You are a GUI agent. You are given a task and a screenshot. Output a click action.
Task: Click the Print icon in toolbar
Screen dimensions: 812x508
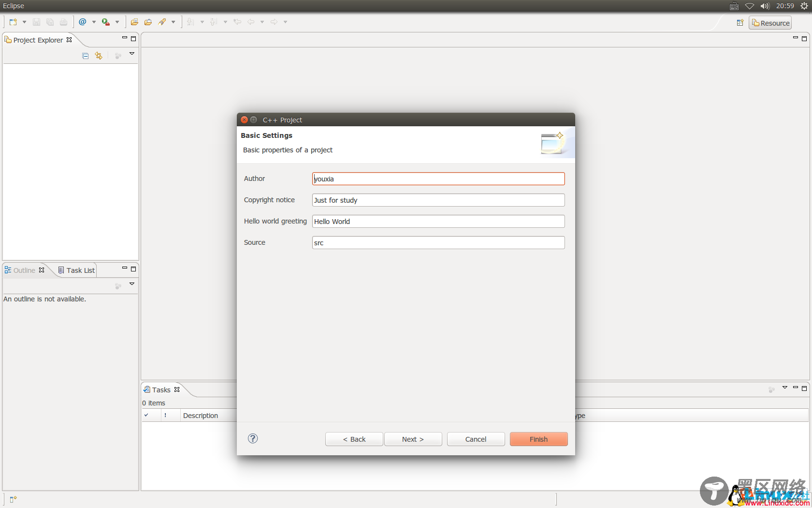pos(63,22)
